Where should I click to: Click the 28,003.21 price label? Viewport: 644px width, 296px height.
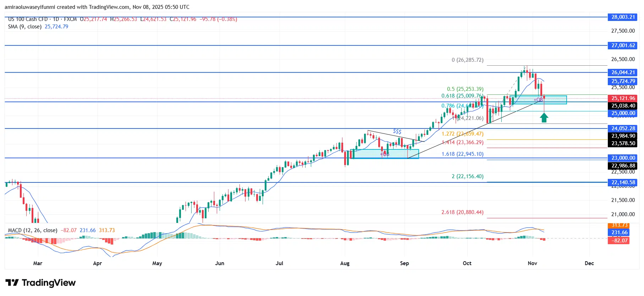[x=623, y=17]
